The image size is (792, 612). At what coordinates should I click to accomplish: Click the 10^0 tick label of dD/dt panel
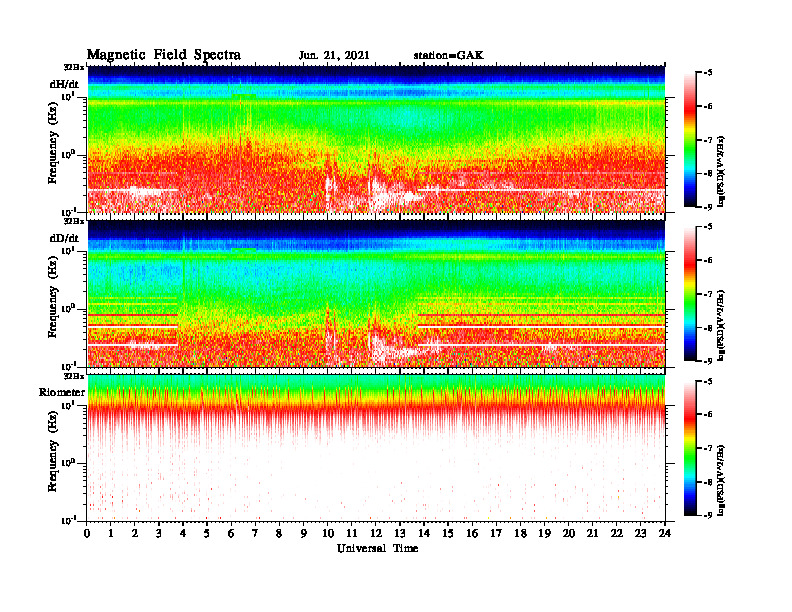[69, 309]
